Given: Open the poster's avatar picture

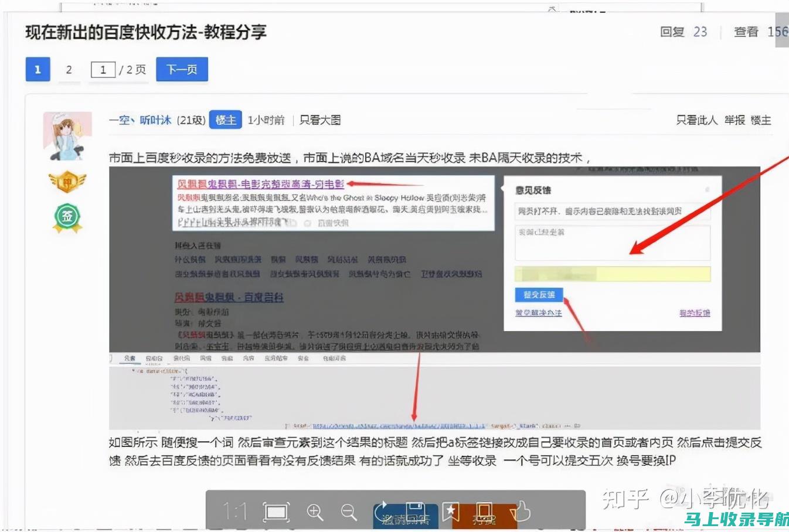Looking at the screenshot, I should [67, 136].
